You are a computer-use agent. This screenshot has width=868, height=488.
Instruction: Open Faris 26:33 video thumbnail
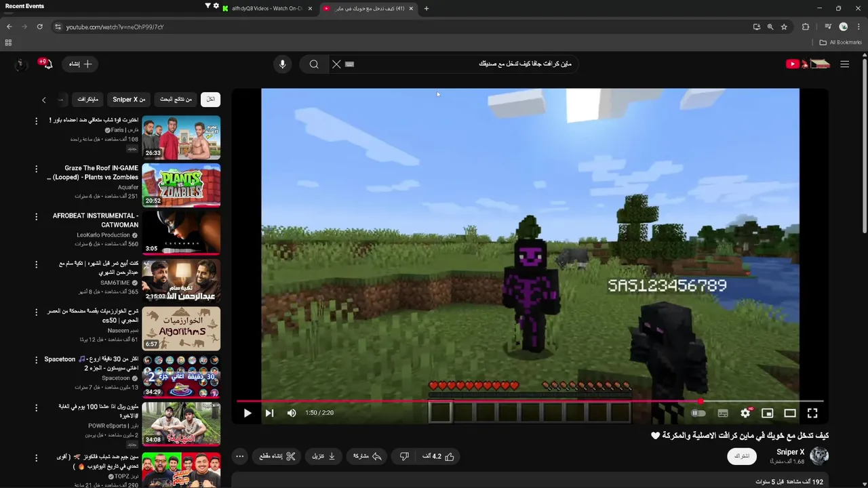(x=181, y=138)
